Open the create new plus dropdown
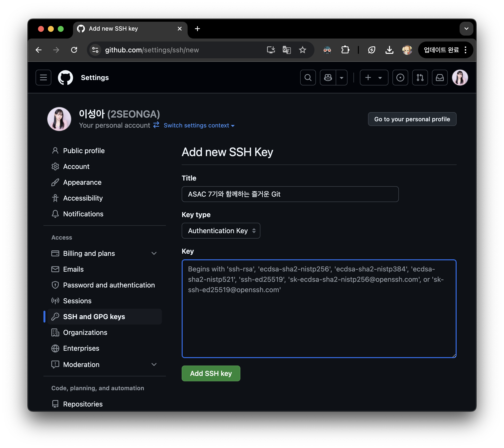Image resolution: width=504 pixels, height=448 pixels. click(x=374, y=78)
